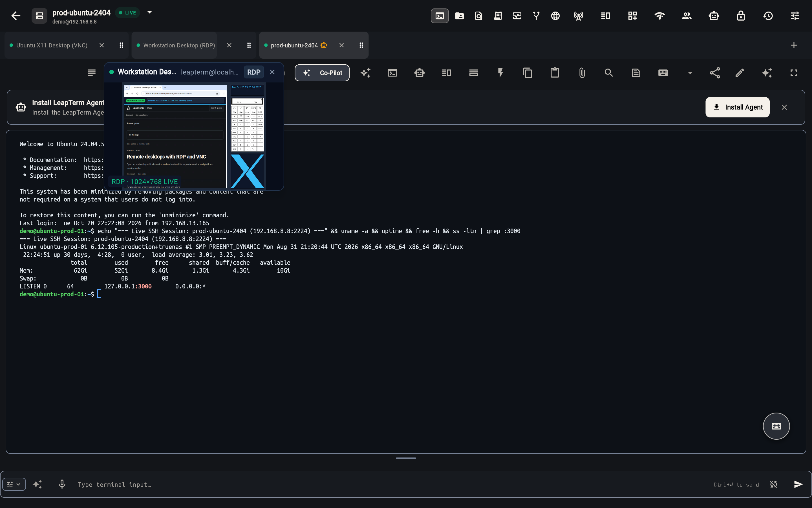Go back with the arrow icon
This screenshot has width=812, height=508.
click(x=16, y=16)
